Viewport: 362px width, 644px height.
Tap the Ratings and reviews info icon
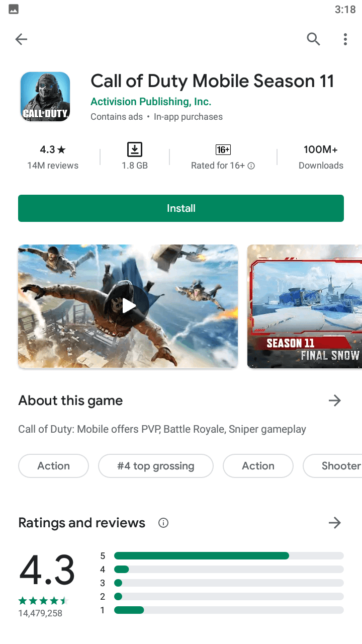[163, 523]
